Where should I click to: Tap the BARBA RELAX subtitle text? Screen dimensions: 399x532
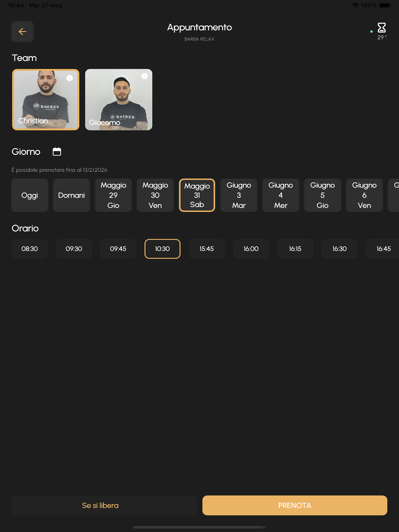tap(199, 39)
